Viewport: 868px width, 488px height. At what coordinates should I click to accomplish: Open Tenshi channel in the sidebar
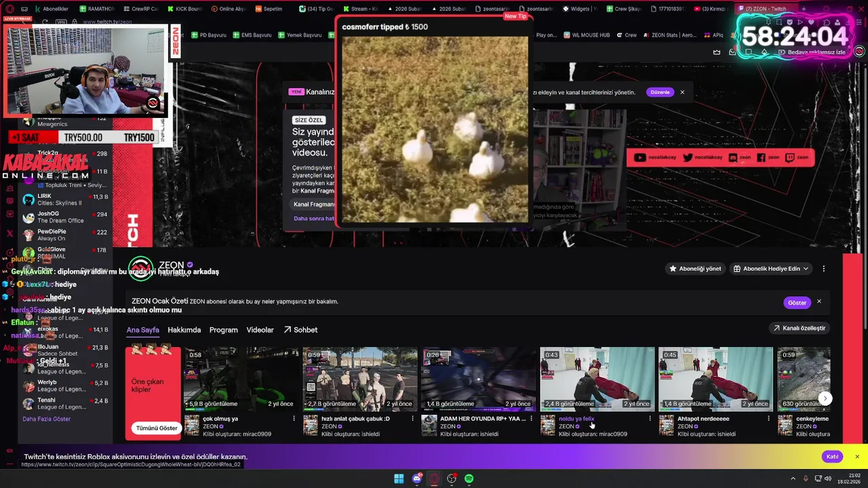(x=64, y=403)
